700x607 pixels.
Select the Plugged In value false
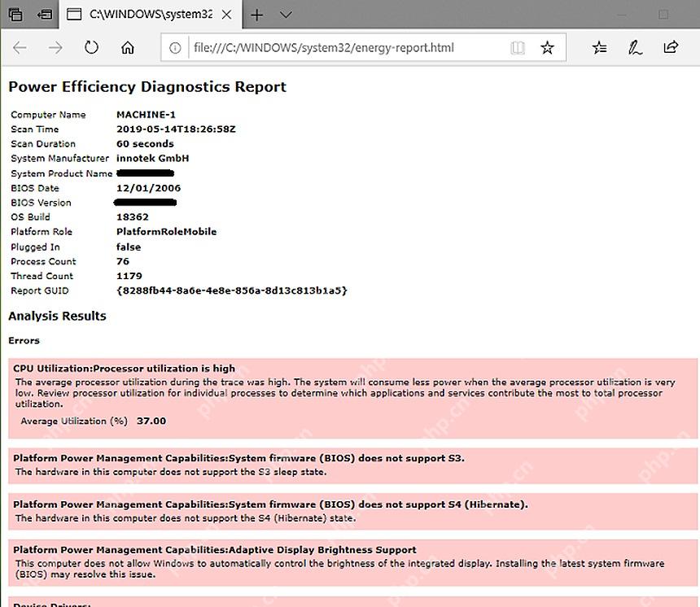coord(129,247)
